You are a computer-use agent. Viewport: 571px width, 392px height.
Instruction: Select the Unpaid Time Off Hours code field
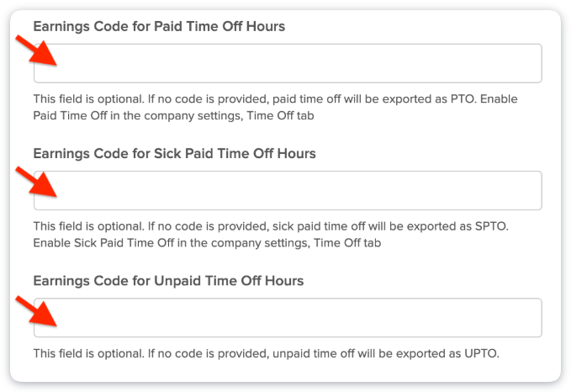point(288,318)
